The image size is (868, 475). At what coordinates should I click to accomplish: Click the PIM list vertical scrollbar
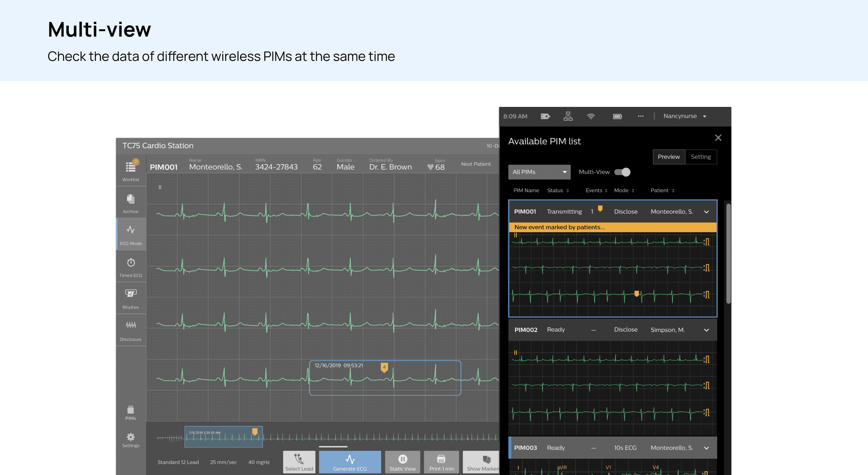(x=728, y=254)
